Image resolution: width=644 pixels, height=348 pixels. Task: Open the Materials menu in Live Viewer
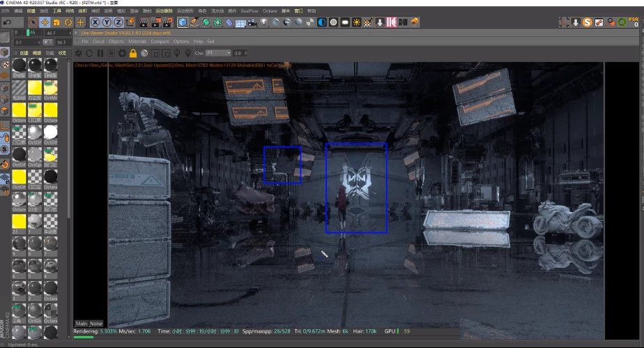point(137,41)
